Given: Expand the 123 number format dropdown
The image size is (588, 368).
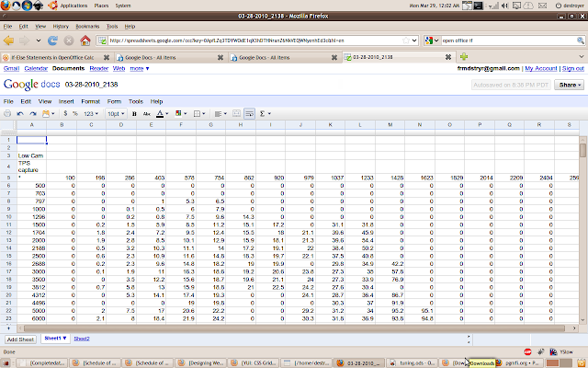Looking at the screenshot, I should coord(90,113).
